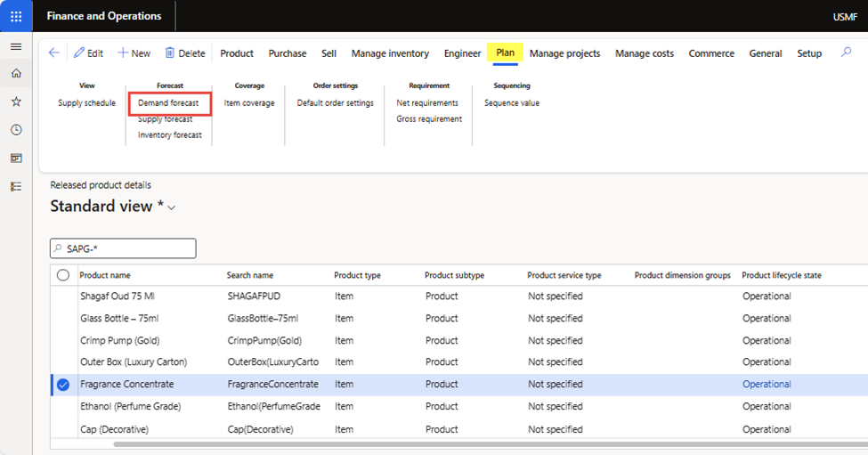Open Recent clock icon in sidebar
The height and width of the screenshot is (455, 868).
16,129
